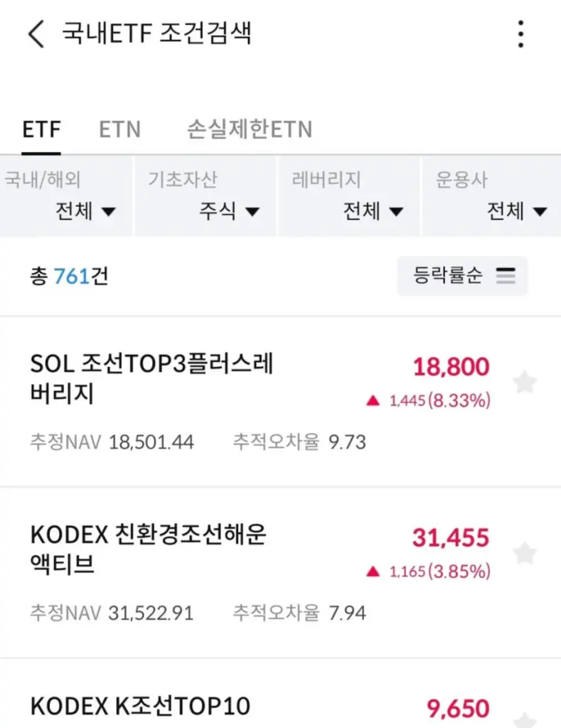Tap the sort lines icon beside 등락률순
Screen dimensions: 561x728
[506, 275]
